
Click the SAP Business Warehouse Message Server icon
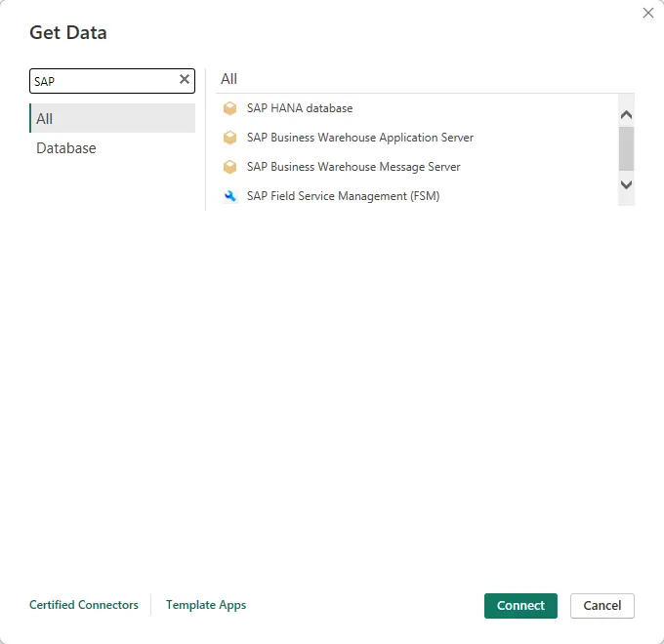tap(229, 167)
